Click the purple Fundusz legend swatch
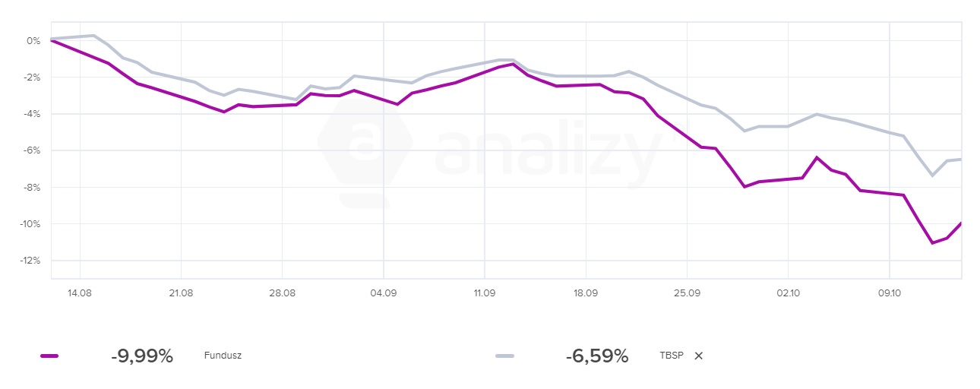980x389 pixels. tap(49, 356)
